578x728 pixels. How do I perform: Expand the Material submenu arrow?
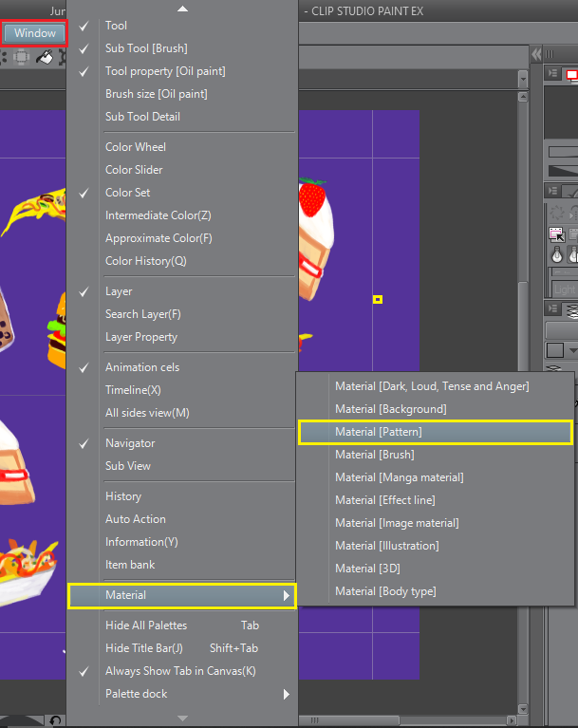point(287,596)
